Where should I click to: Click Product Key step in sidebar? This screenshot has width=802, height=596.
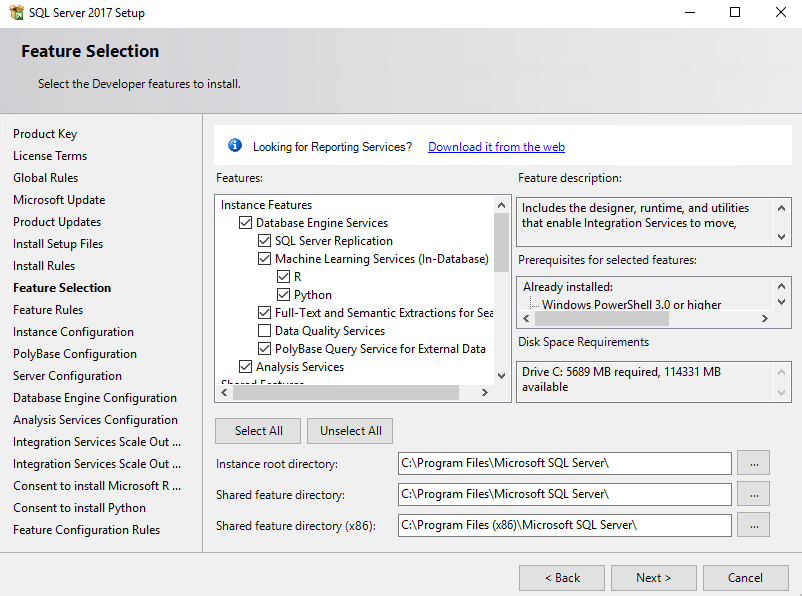pos(45,134)
